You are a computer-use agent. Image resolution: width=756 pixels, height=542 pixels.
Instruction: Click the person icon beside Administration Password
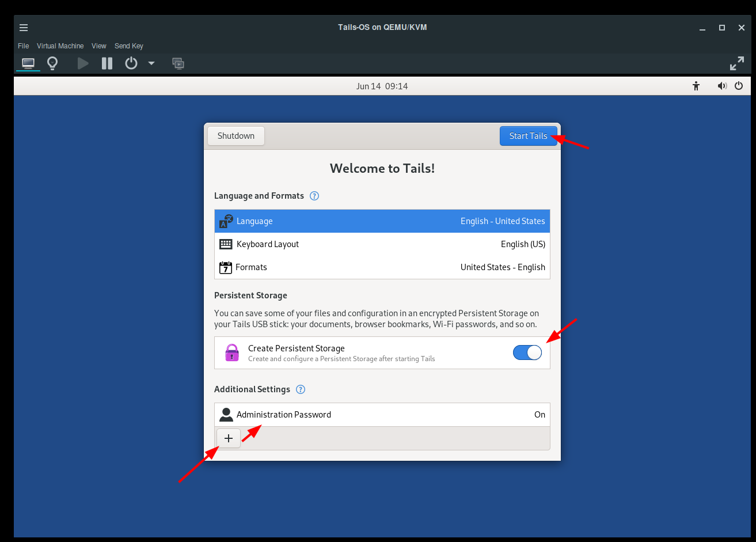[226, 415]
